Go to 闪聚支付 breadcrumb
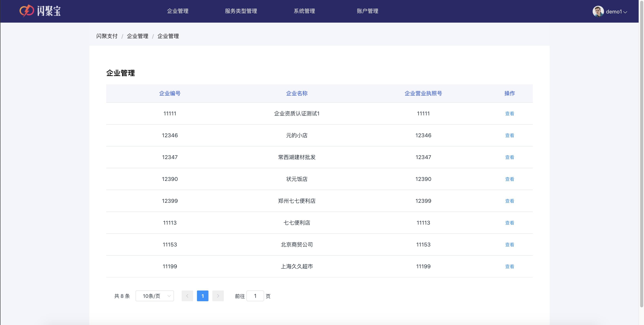Image resolution: width=644 pixels, height=325 pixels. pyautogui.click(x=107, y=36)
